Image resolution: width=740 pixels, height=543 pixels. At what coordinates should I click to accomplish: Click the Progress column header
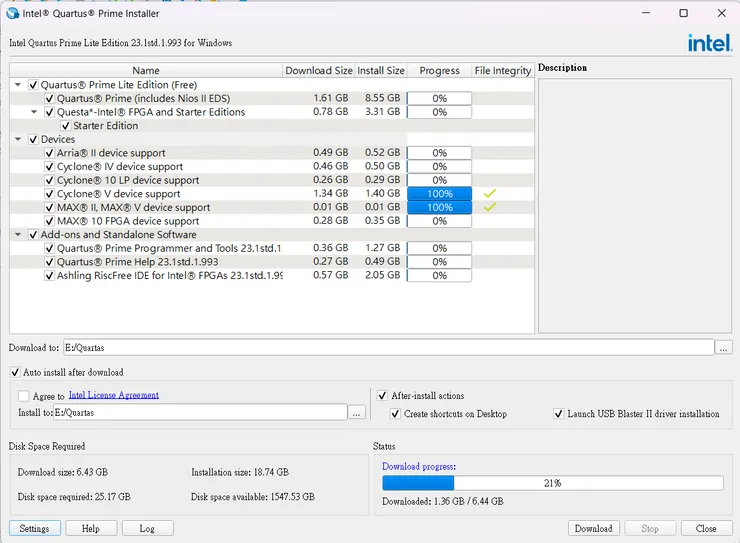439,70
